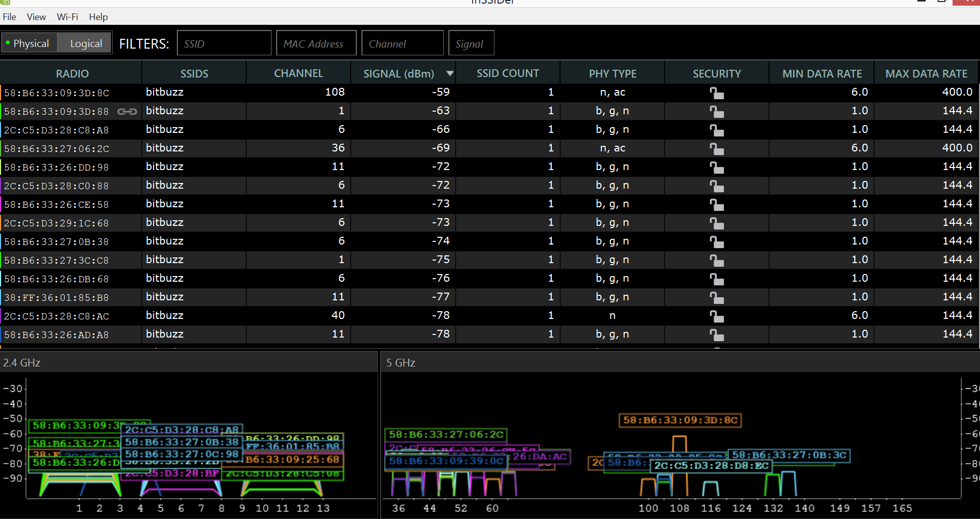Select radio row 2C:C5:D3:28:C8:AC
This screenshot has height=519, width=980.
[x=489, y=316]
